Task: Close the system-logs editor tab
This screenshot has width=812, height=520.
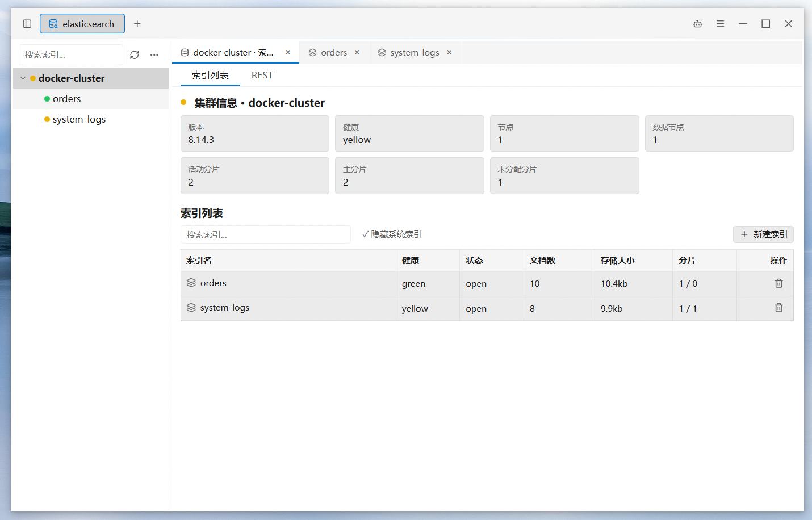Action: (x=449, y=52)
